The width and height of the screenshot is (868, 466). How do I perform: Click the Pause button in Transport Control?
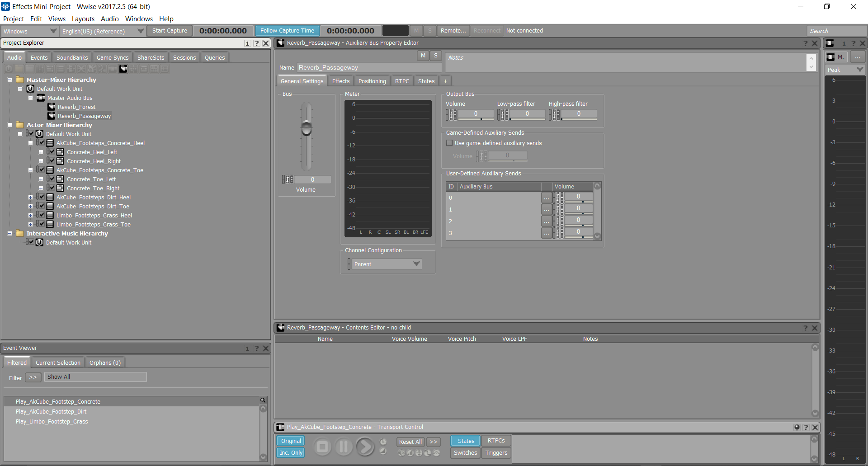click(344, 447)
